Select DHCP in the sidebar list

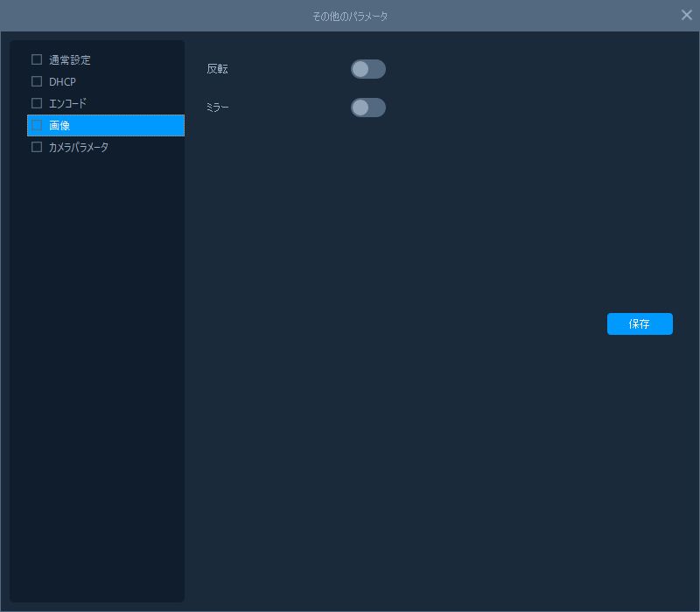tap(62, 82)
